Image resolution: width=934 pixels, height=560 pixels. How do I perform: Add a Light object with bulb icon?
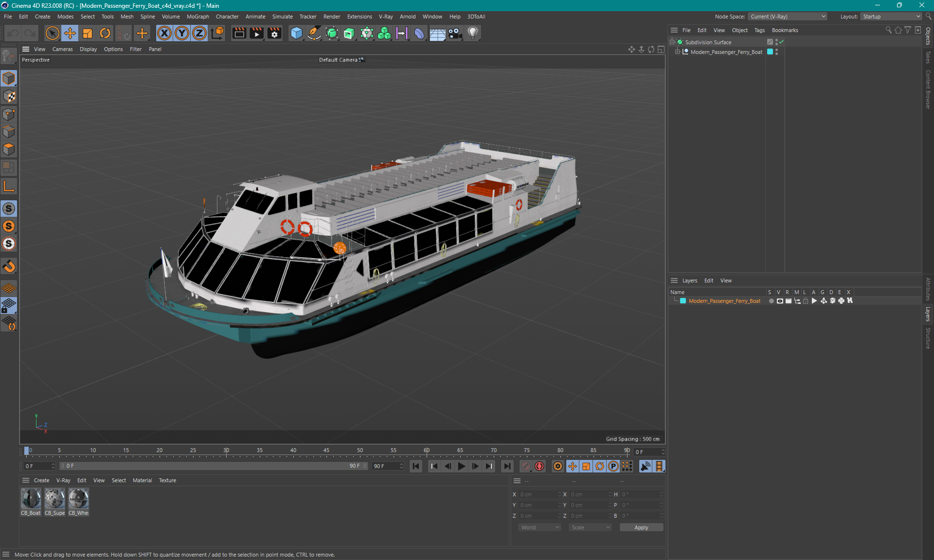pos(473,33)
